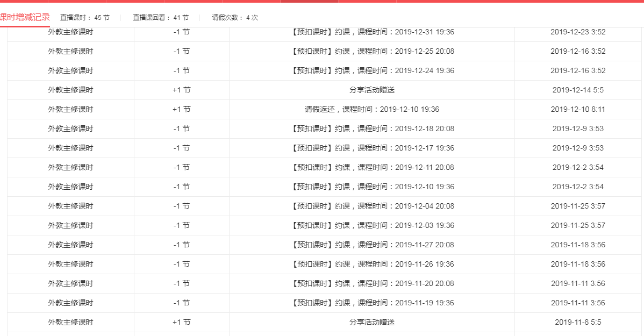Select the 约课 entry for 2019-12-18 20:08

(372, 129)
